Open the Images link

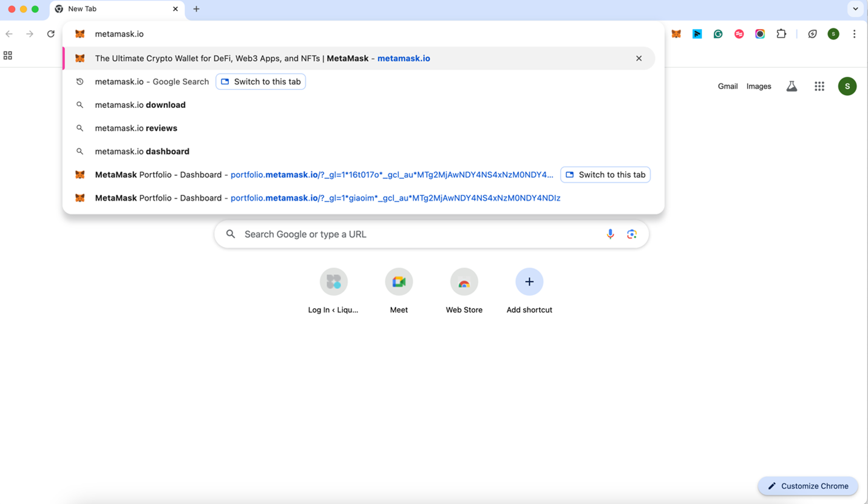tap(759, 86)
